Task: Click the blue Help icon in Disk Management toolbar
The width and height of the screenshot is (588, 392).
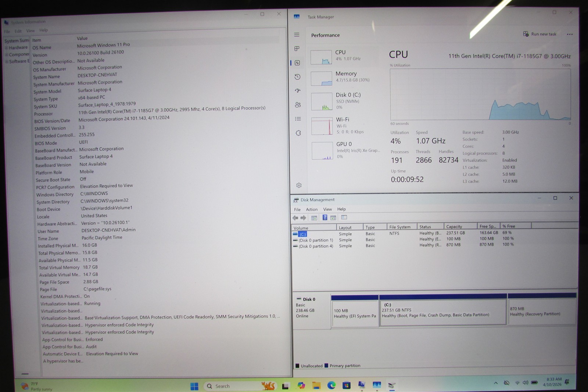Action: tap(325, 217)
